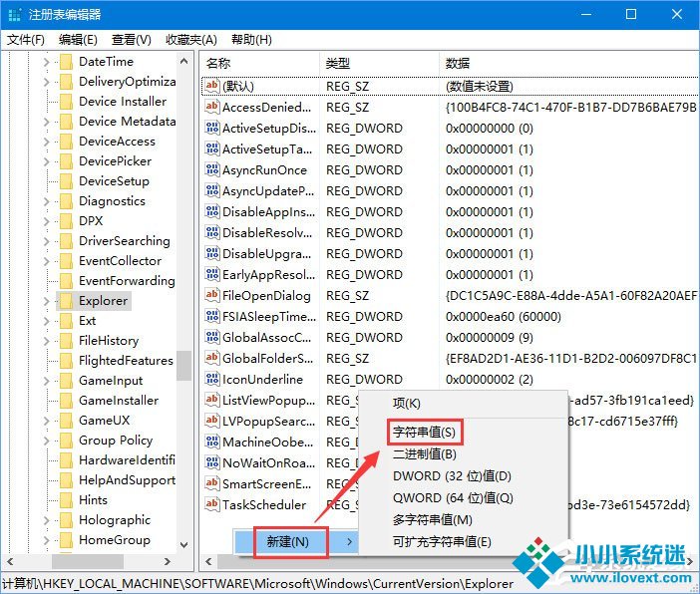Open the 查看(V) menu
This screenshot has height=594, width=700.
tap(132, 40)
